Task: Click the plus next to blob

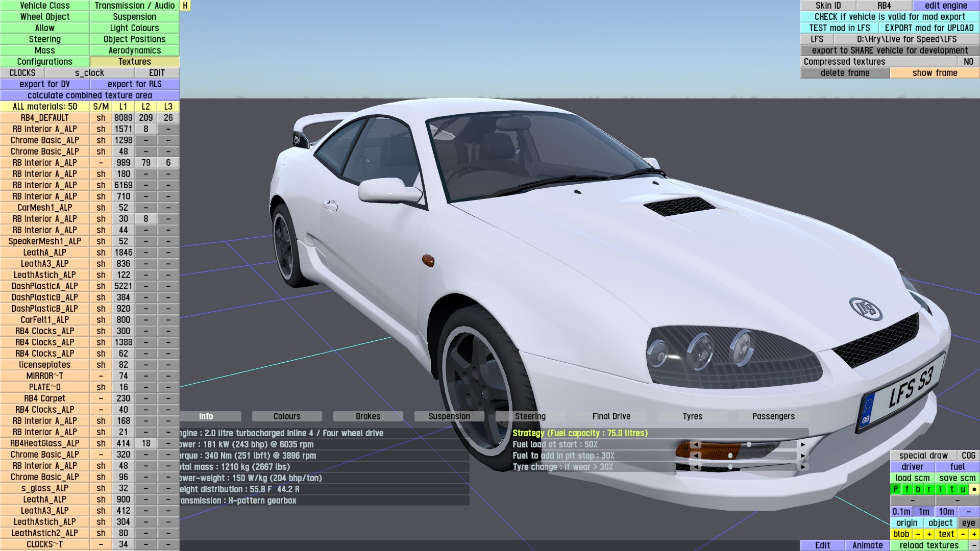Action: coord(929,534)
